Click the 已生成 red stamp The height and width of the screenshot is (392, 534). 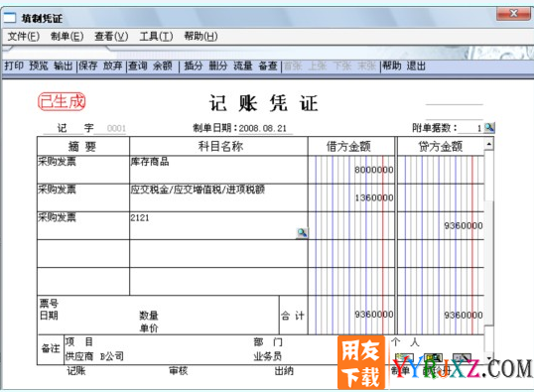click(62, 101)
